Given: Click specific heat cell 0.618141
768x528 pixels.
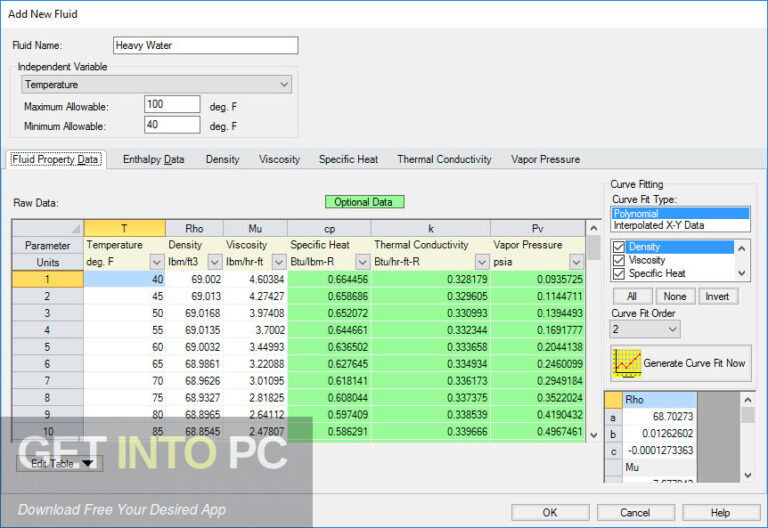Looking at the screenshot, I should tap(329, 381).
